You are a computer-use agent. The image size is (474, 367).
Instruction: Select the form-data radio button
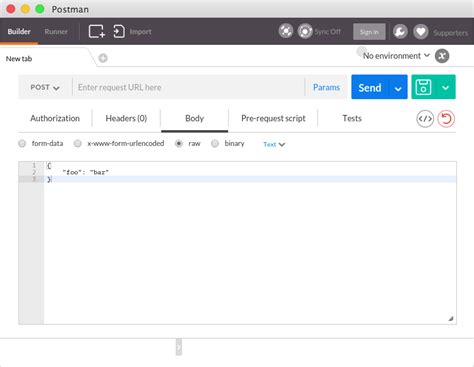point(22,144)
